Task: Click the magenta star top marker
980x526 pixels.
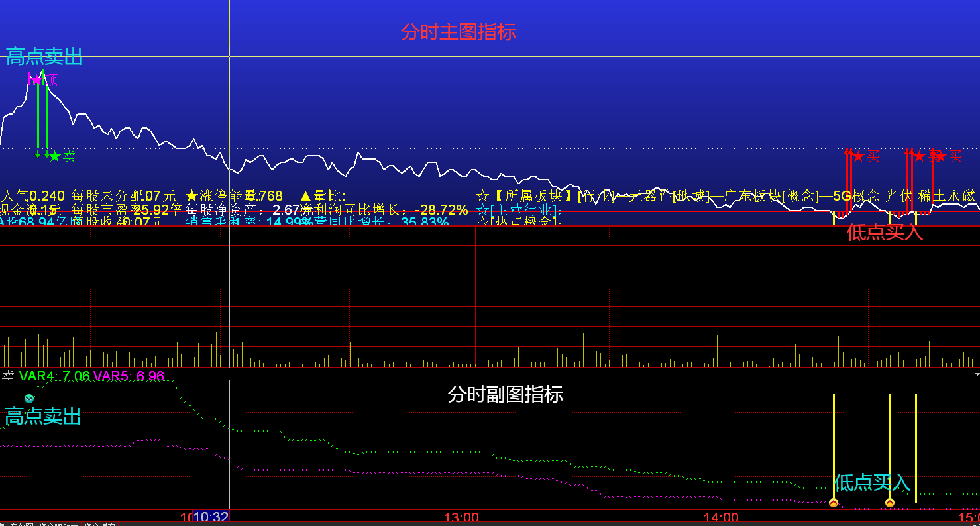Action: [x=37, y=79]
